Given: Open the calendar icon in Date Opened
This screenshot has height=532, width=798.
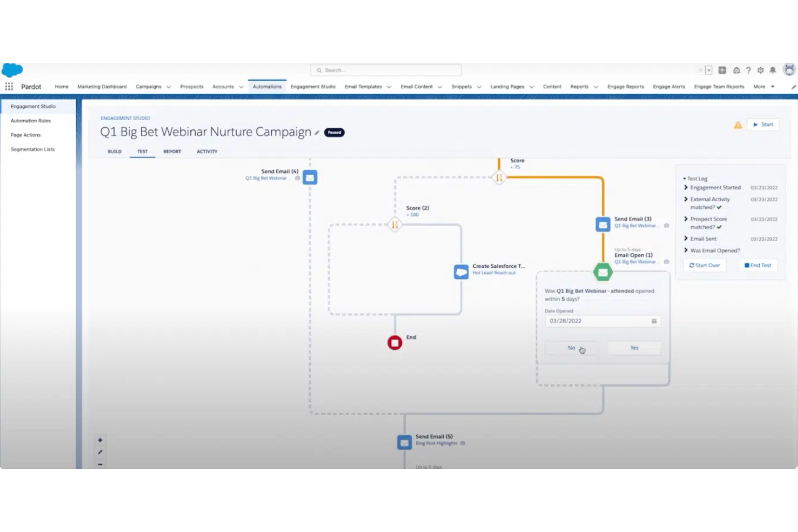Looking at the screenshot, I should tap(653, 321).
